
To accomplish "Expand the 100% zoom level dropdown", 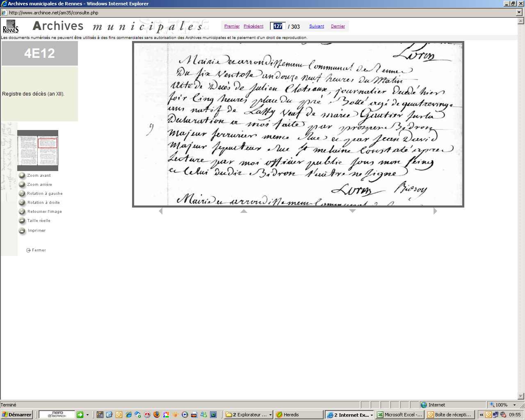I will [514, 405].
